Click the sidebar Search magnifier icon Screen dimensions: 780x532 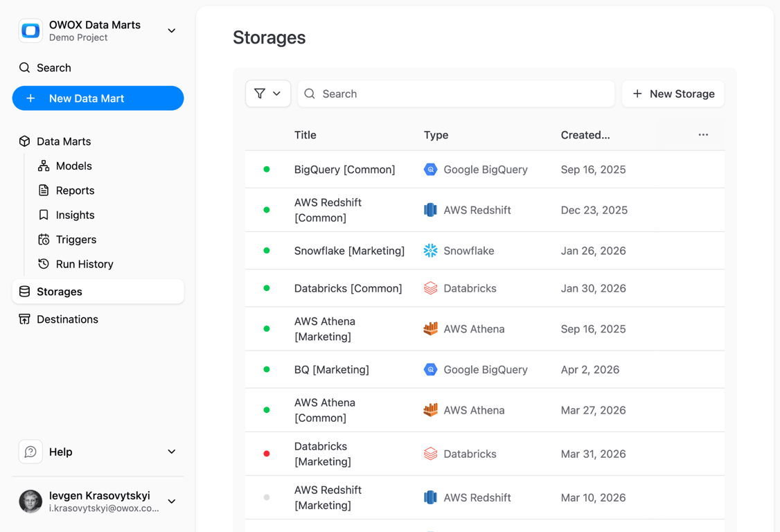coord(24,68)
